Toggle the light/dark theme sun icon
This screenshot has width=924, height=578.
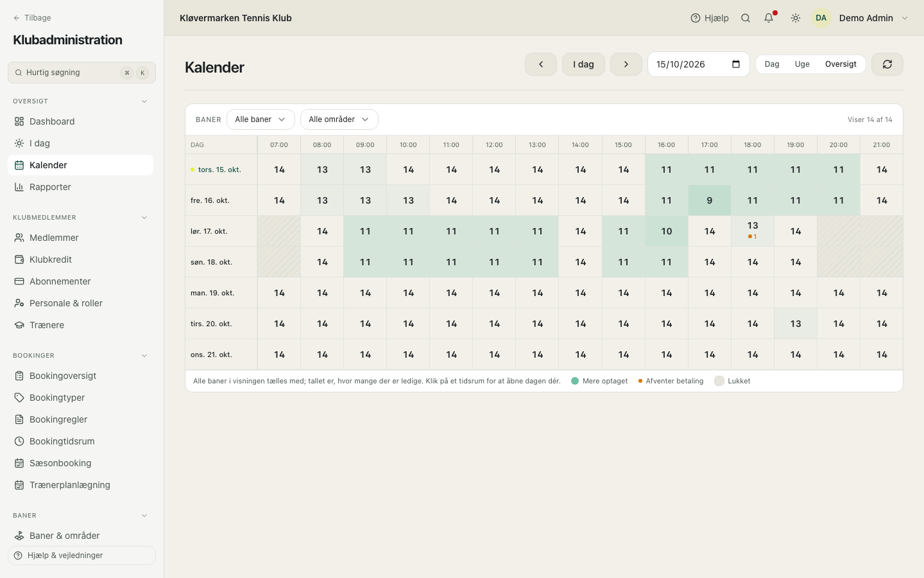pos(796,18)
